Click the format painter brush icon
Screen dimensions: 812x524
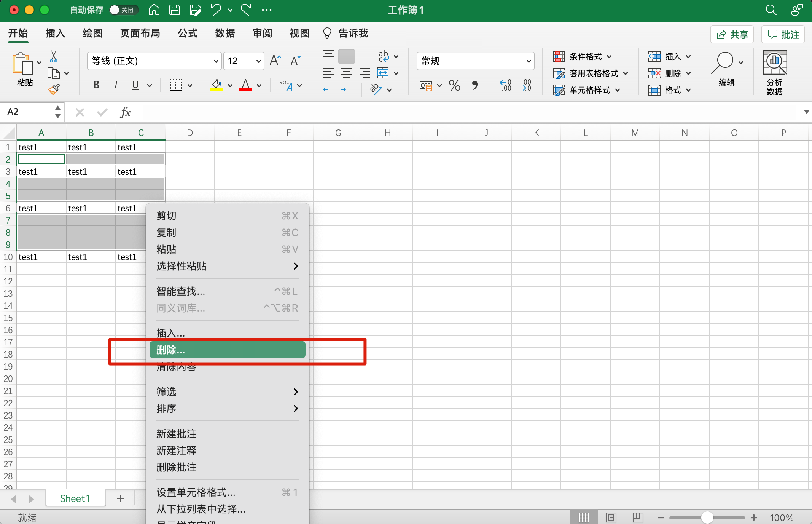(x=54, y=89)
